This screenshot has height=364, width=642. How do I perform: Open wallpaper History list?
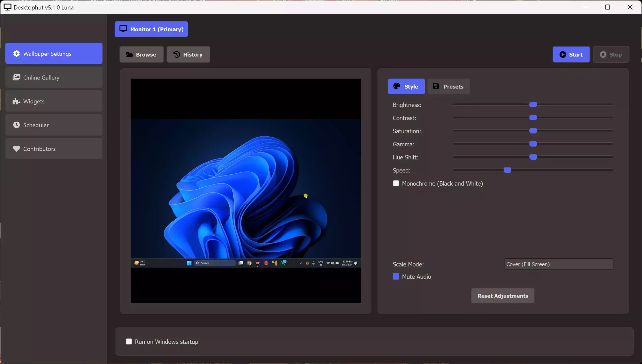(188, 54)
